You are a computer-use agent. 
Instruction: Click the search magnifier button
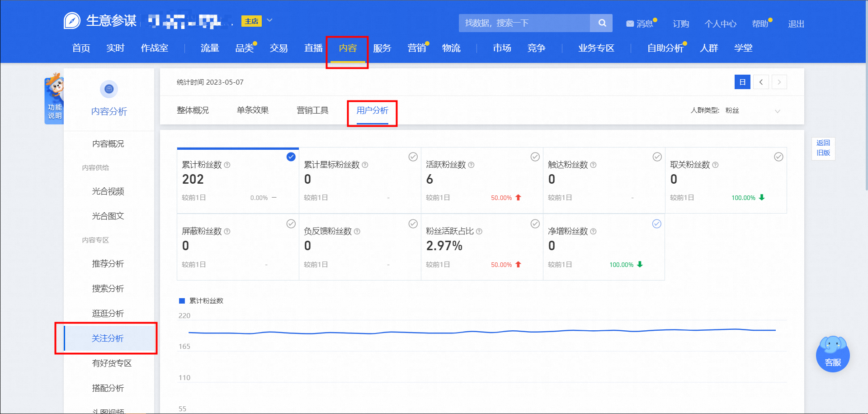(602, 23)
